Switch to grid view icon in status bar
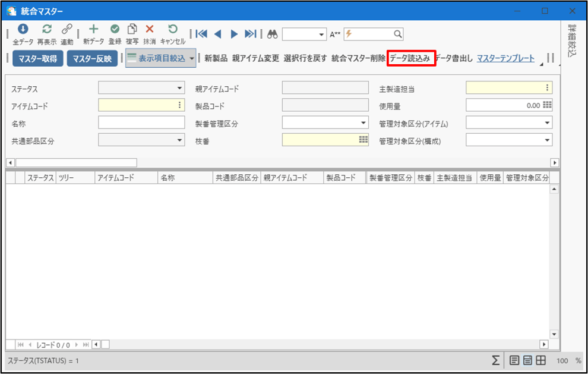Screen dimensions: 588x374 pos(541,360)
